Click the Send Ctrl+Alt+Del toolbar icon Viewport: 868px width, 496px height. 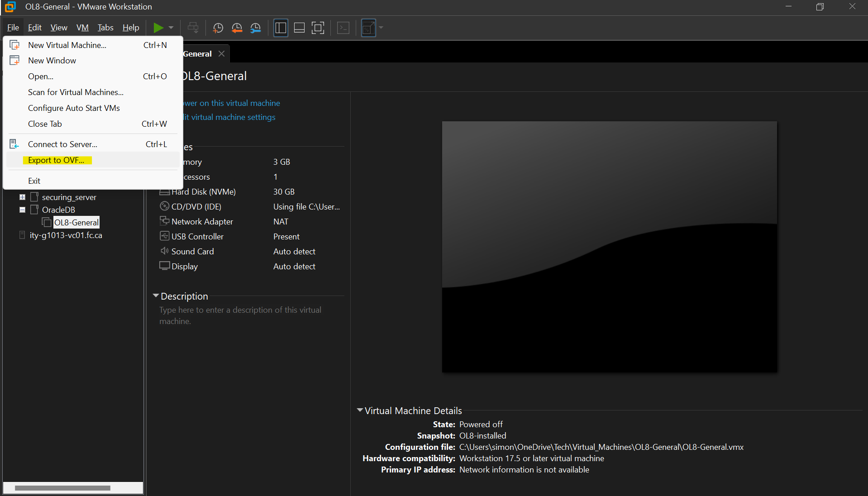pyautogui.click(x=193, y=28)
